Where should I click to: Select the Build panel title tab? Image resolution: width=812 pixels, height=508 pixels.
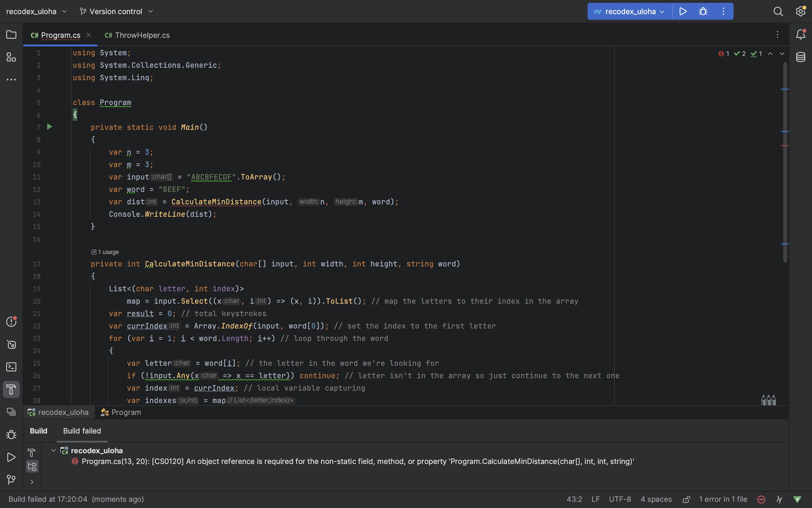[39, 431]
